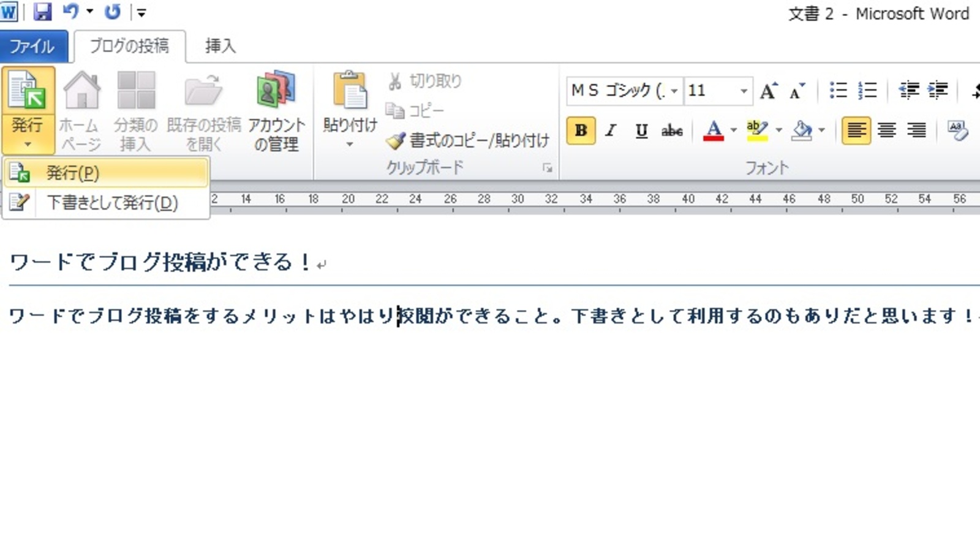The height and width of the screenshot is (533, 980).
Task: Open the undo history dropdown arrow
Action: coord(90,12)
